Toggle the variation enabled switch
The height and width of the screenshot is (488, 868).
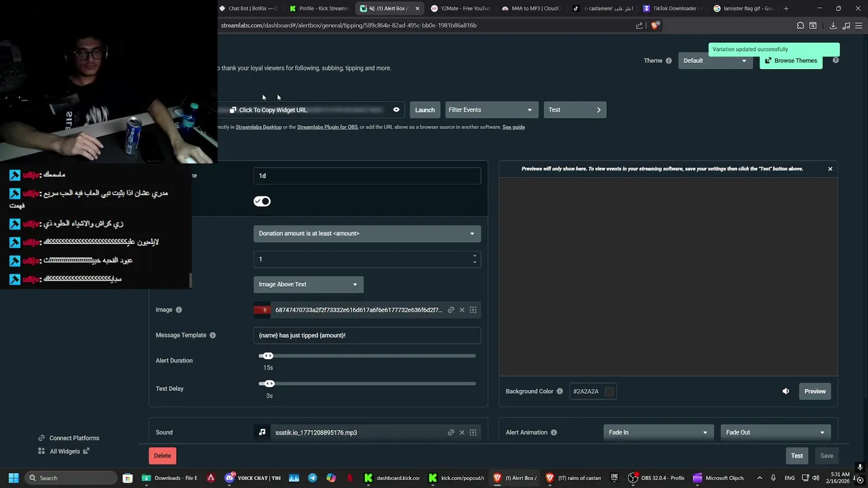262,201
